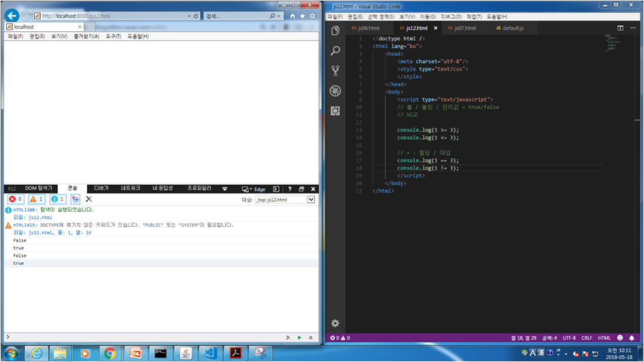Open the 네트워크 tab in F12 tools
This screenshot has width=644, height=362.
click(130, 188)
